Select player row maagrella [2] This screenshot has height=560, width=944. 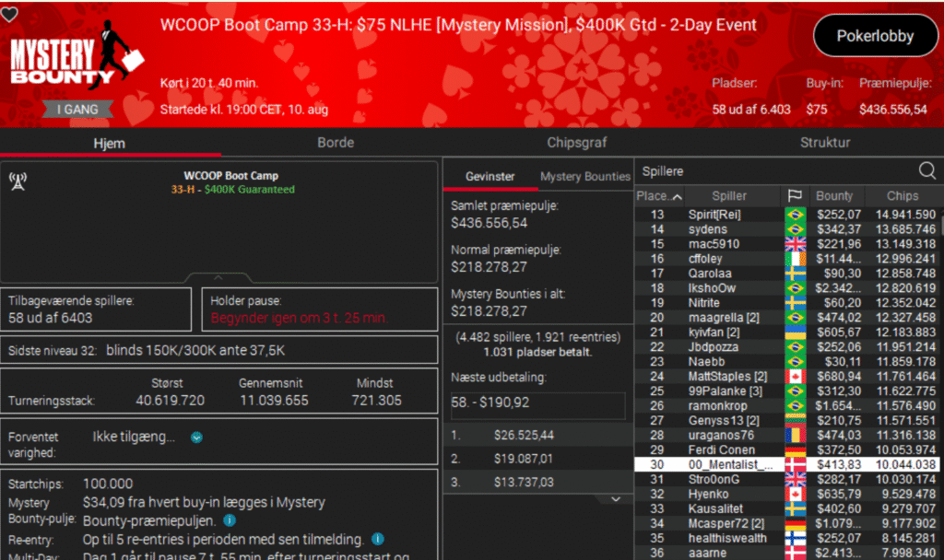(x=789, y=318)
